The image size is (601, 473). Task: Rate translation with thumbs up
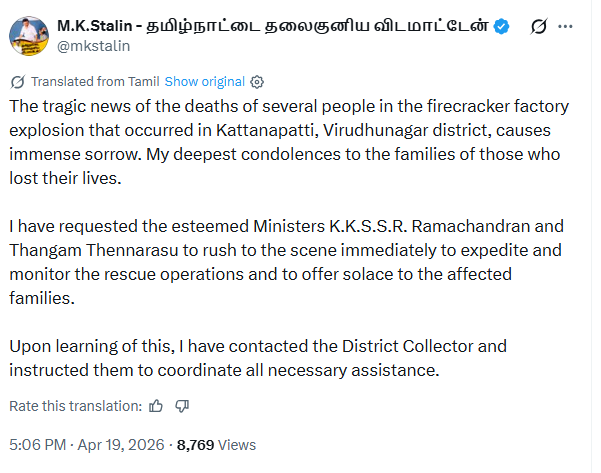[x=156, y=405]
